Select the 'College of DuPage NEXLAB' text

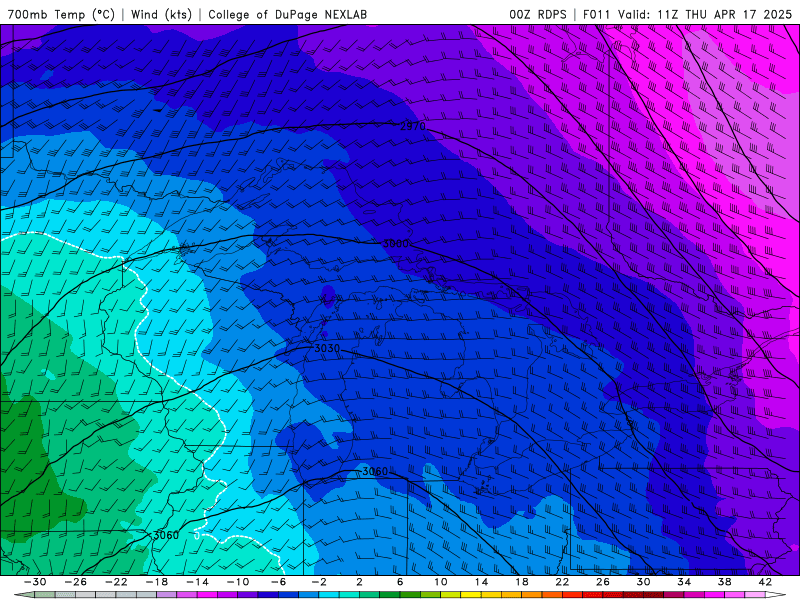(x=287, y=14)
